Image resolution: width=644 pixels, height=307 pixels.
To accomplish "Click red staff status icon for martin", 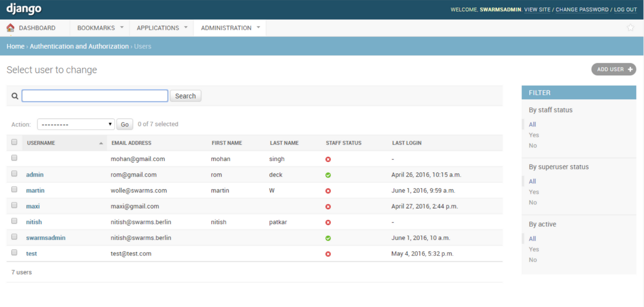I will (x=328, y=191).
